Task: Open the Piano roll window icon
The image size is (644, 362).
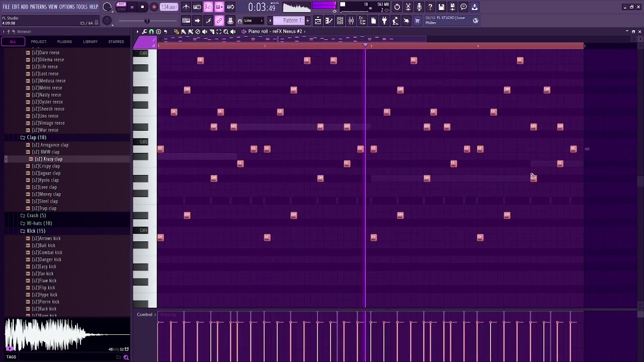Action: pyautogui.click(x=329, y=21)
